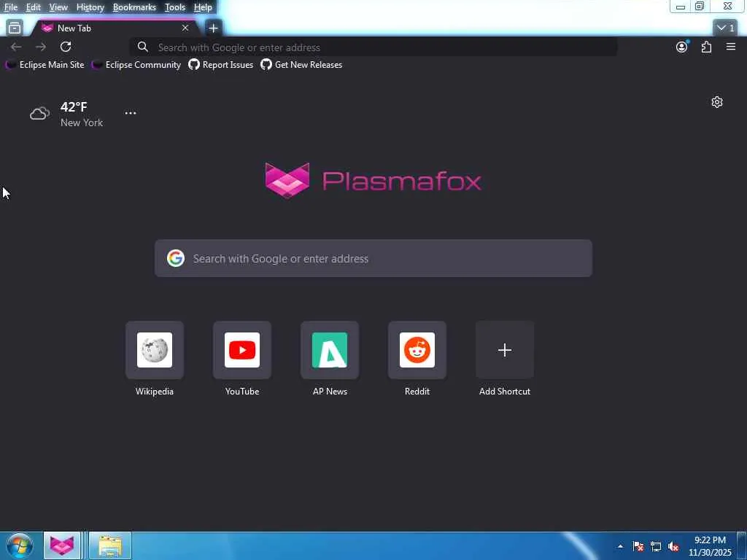Focus the center Google search box
747x560 pixels.
pyautogui.click(x=373, y=258)
